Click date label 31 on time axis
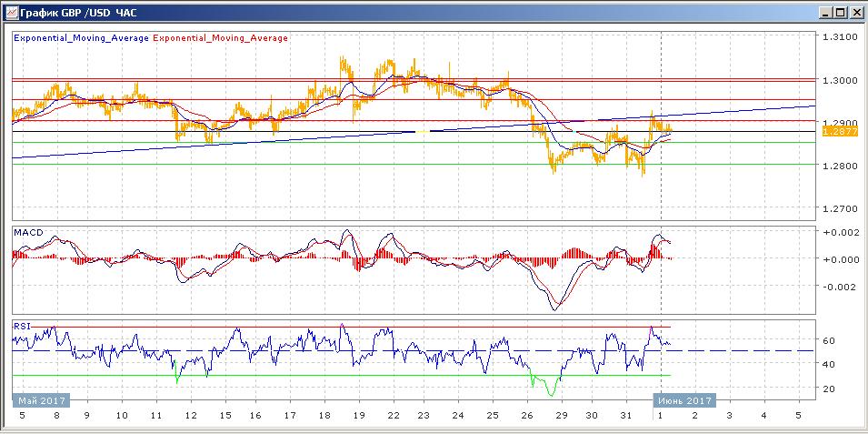 coord(626,415)
